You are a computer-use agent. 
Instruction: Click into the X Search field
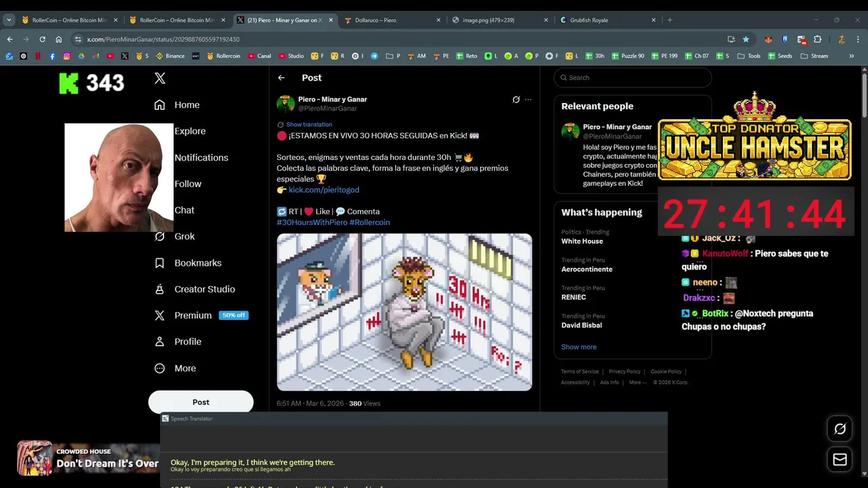[x=633, y=78]
